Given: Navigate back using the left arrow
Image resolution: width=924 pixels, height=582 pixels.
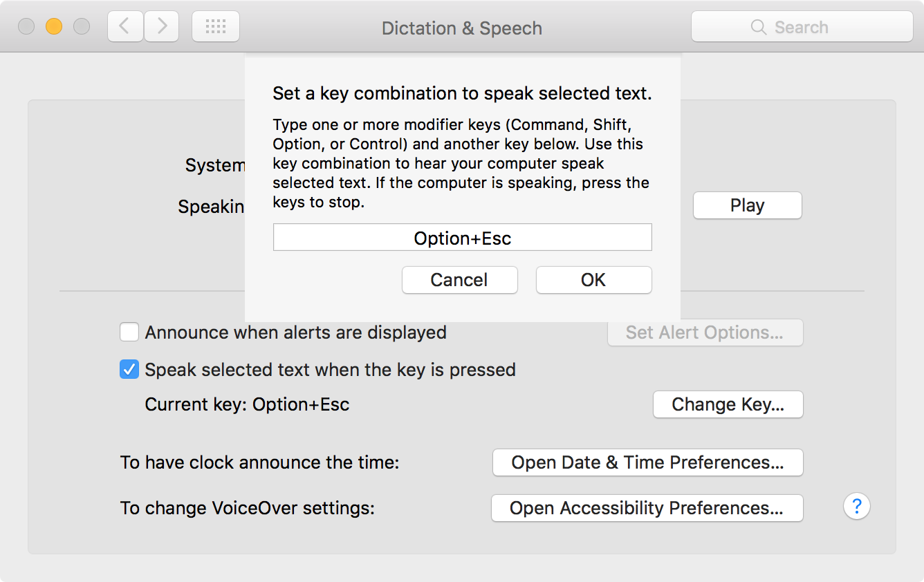Looking at the screenshot, I should (x=125, y=26).
